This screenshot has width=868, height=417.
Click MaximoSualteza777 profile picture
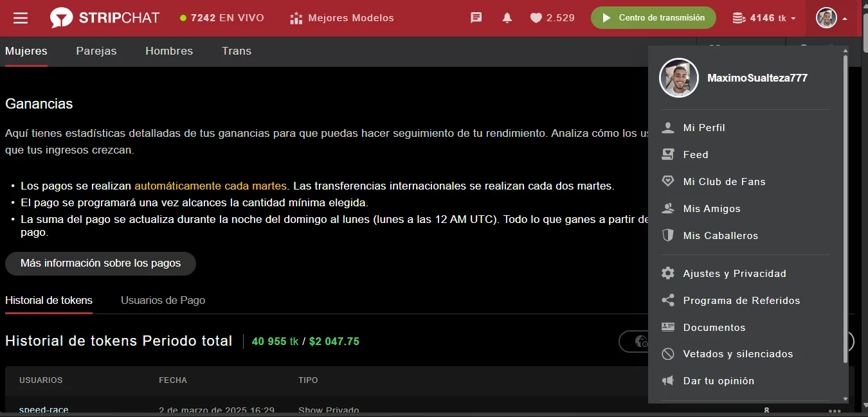click(x=679, y=78)
